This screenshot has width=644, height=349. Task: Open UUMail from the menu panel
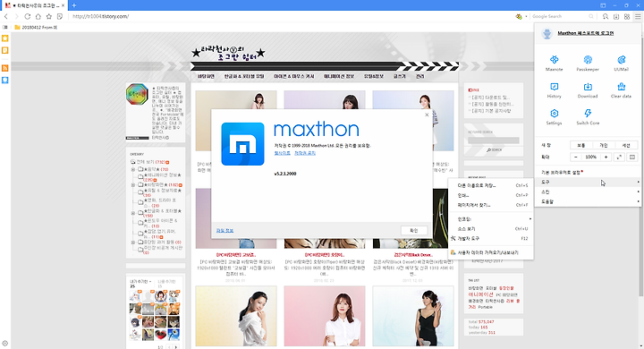coord(621,60)
